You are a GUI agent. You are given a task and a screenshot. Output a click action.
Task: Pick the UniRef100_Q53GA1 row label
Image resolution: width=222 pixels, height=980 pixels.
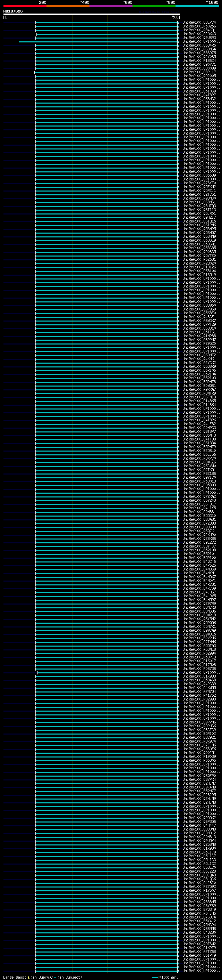[x=199, y=244]
